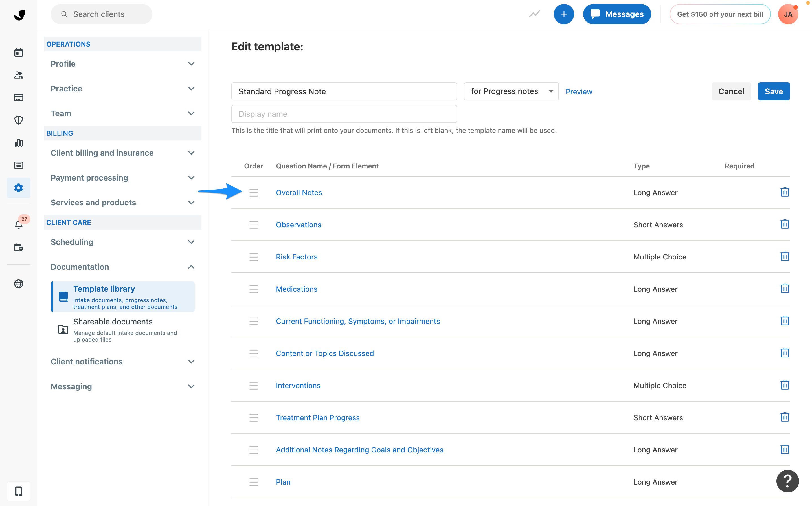Open the clients icon in the sidebar
Image resolution: width=812 pixels, height=506 pixels.
(x=18, y=75)
